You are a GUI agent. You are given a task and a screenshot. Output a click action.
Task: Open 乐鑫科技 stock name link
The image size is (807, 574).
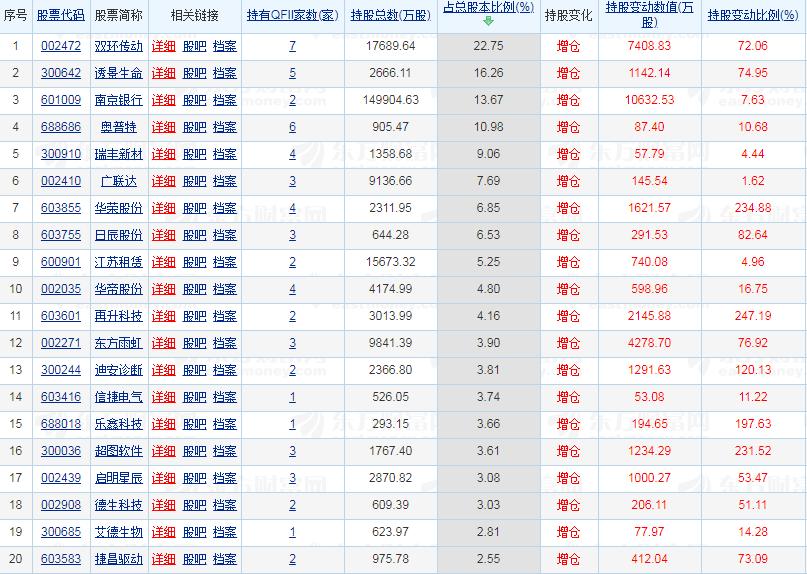click(118, 424)
